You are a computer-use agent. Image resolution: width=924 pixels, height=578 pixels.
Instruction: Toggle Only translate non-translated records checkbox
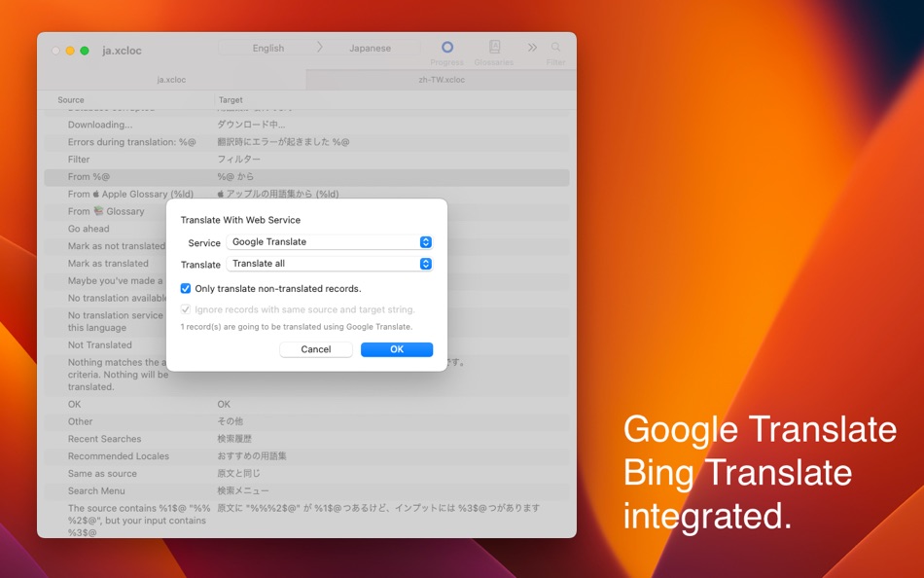point(186,288)
